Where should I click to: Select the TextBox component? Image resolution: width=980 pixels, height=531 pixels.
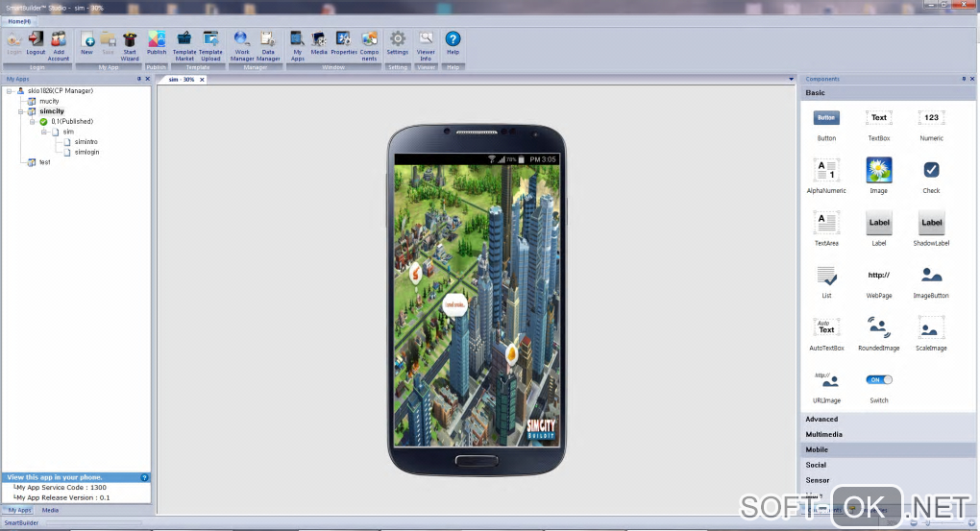tap(879, 125)
